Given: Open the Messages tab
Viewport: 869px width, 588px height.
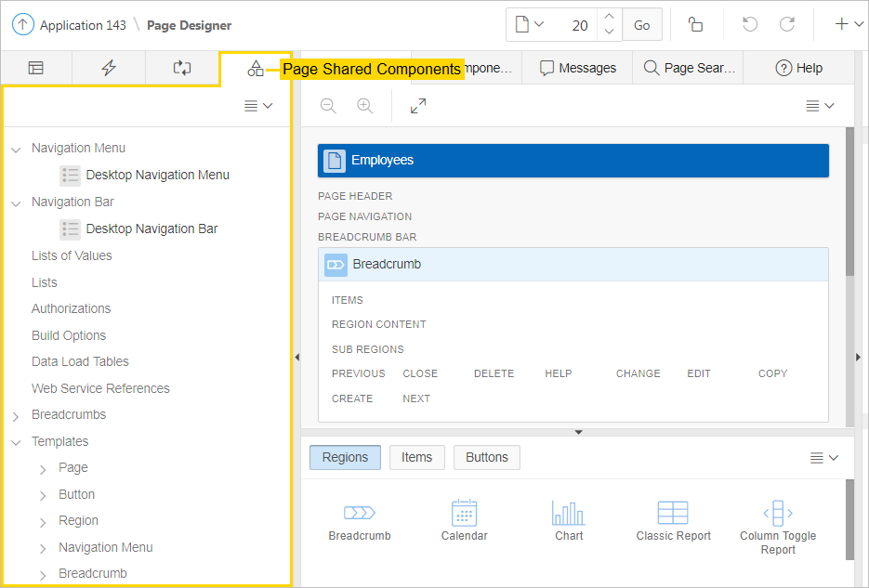Looking at the screenshot, I should (577, 68).
